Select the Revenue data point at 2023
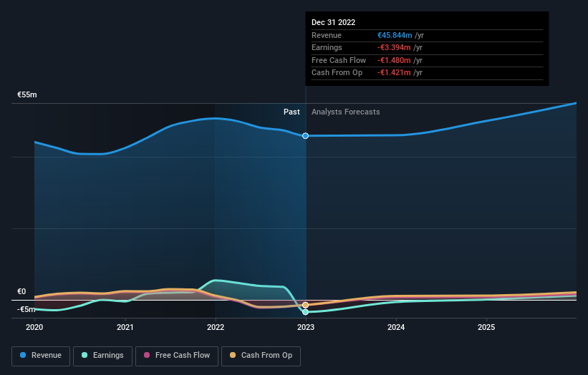The image size is (588, 375). [x=306, y=135]
